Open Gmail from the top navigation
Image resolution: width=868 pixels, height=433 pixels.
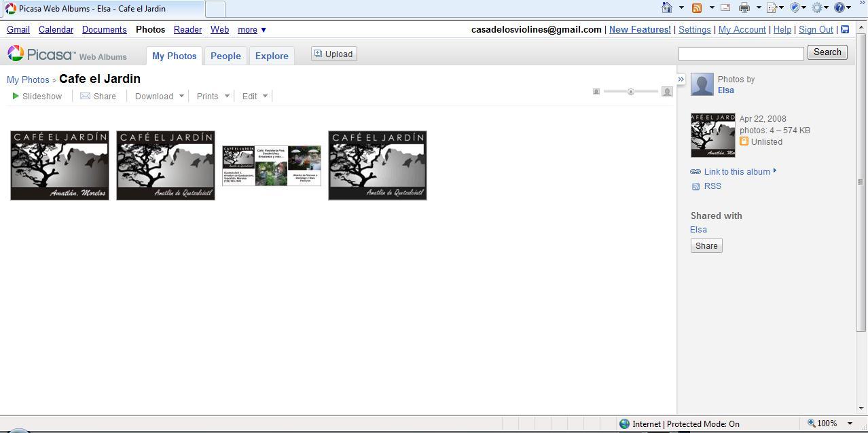pos(18,29)
